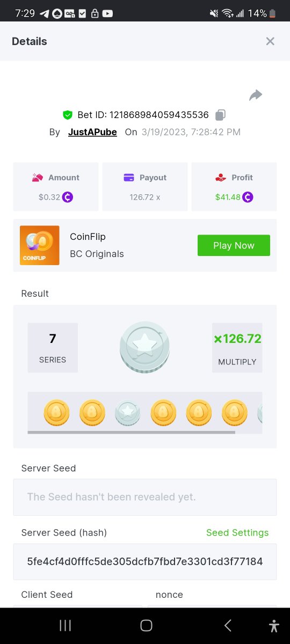Viewport: 290px width, 644px height.
Task: Select the Server Seed hash field
Action: click(x=145, y=561)
